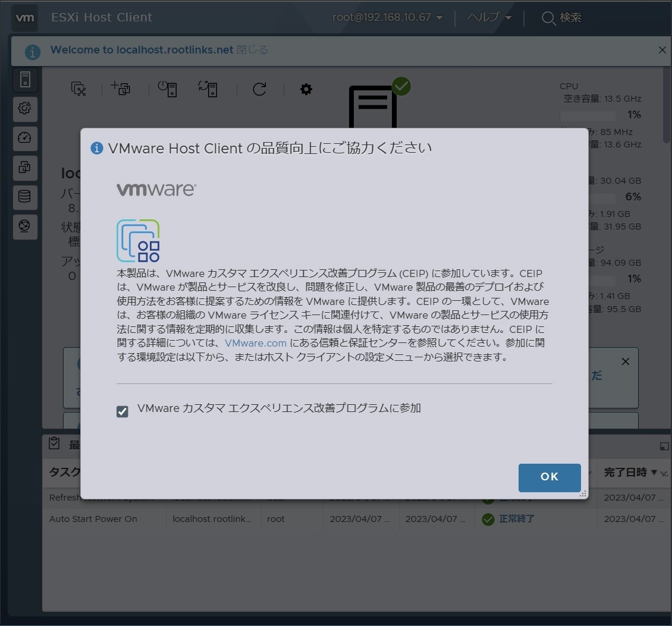Image resolution: width=672 pixels, height=626 pixels.
Task: Click the info icon in the Welcome banner
Action: (33, 52)
